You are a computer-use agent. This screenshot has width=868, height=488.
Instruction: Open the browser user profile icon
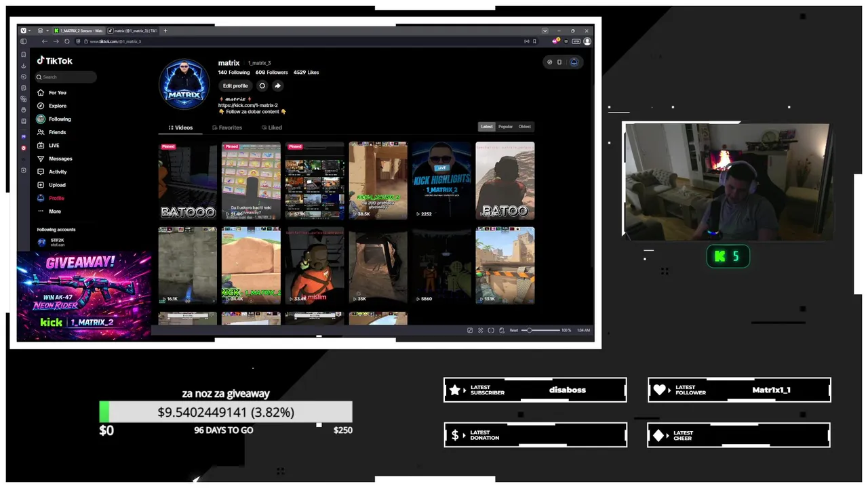pos(587,41)
